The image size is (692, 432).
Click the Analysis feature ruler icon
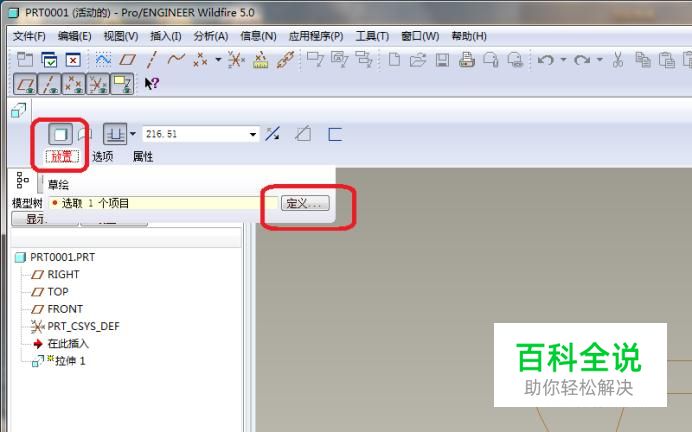click(261, 60)
